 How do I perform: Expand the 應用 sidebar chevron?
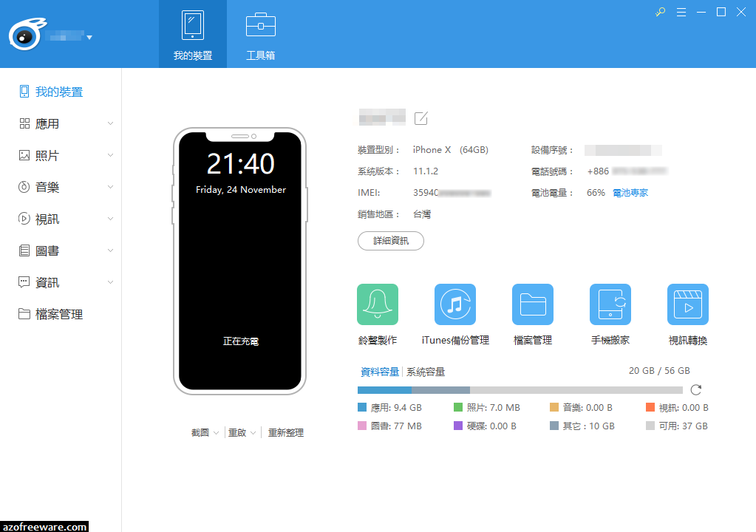click(110, 123)
